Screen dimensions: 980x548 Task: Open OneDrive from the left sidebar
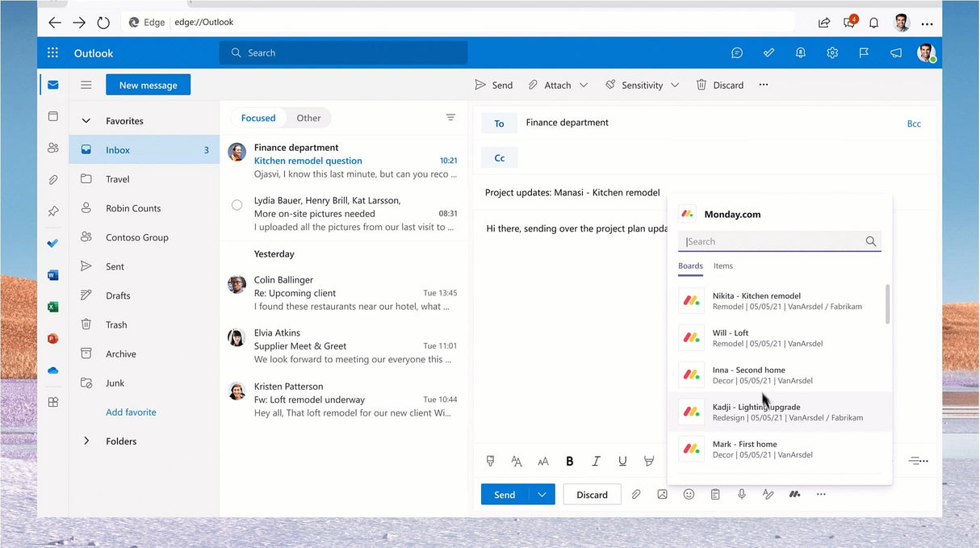pyautogui.click(x=52, y=370)
